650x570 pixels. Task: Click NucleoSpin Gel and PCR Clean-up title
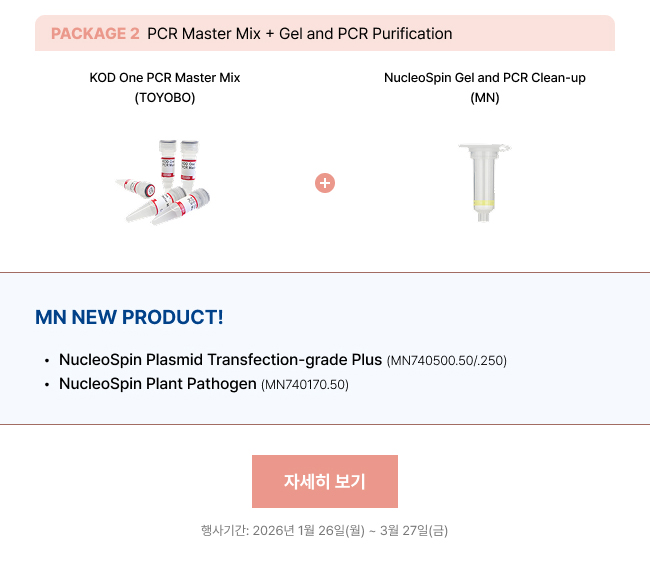click(485, 77)
